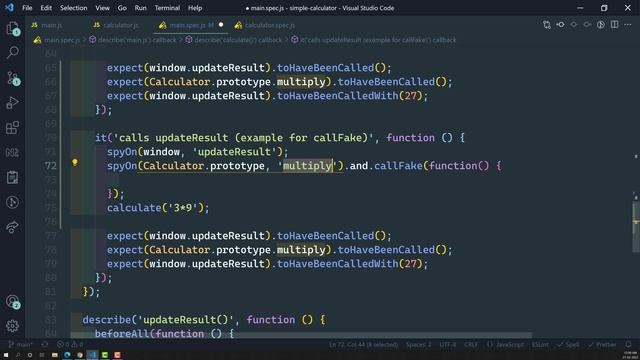The height and width of the screenshot is (360, 640).
Task: Open the Source Control view
Action: pyautogui.click(x=13, y=78)
